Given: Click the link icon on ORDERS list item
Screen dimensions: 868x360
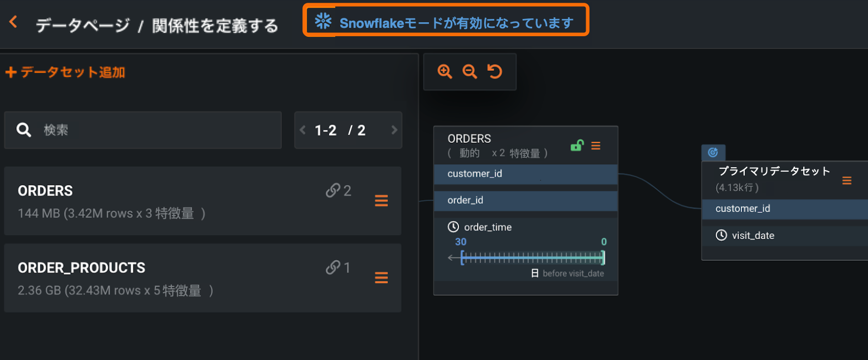Looking at the screenshot, I should point(333,191).
